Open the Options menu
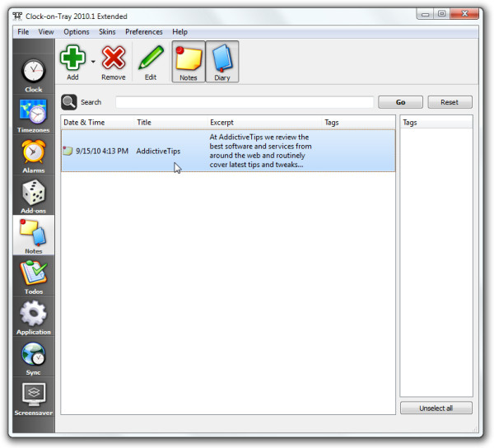Viewport: 494px width, 448px height. (x=77, y=32)
